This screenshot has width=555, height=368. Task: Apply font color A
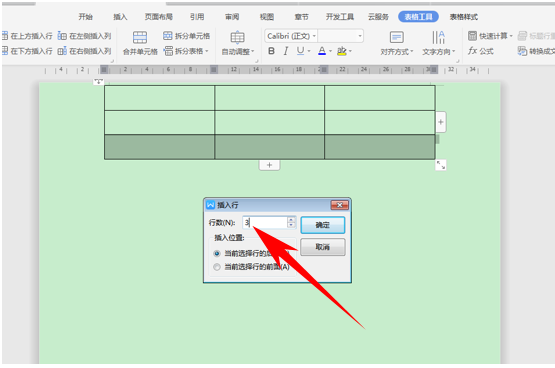[322, 51]
